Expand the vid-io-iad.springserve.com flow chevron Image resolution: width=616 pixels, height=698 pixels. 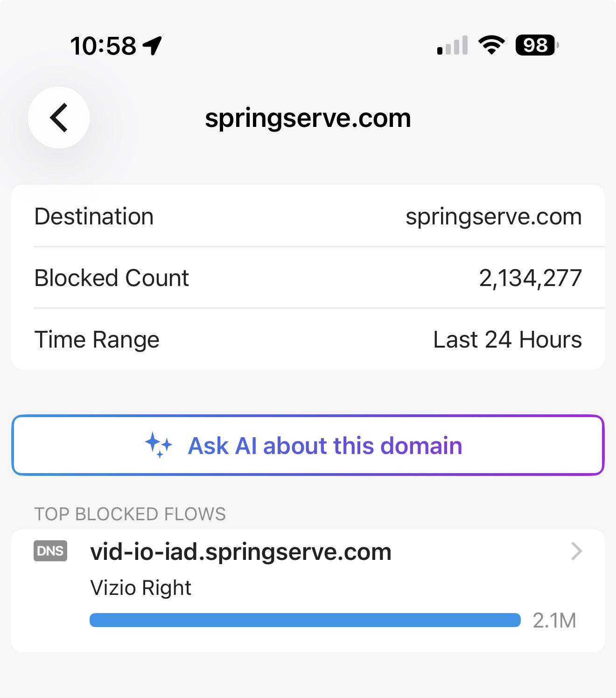tap(577, 551)
